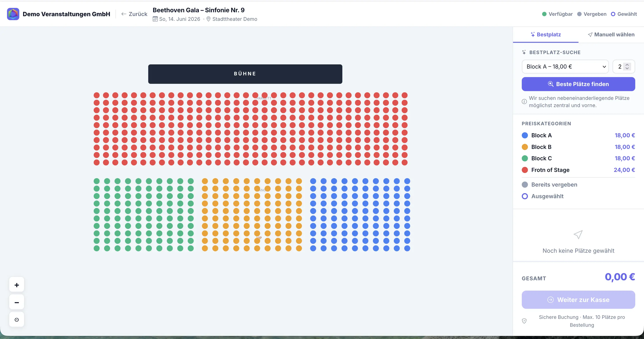Zoom out with the minus button
The image size is (644, 339).
(16, 302)
